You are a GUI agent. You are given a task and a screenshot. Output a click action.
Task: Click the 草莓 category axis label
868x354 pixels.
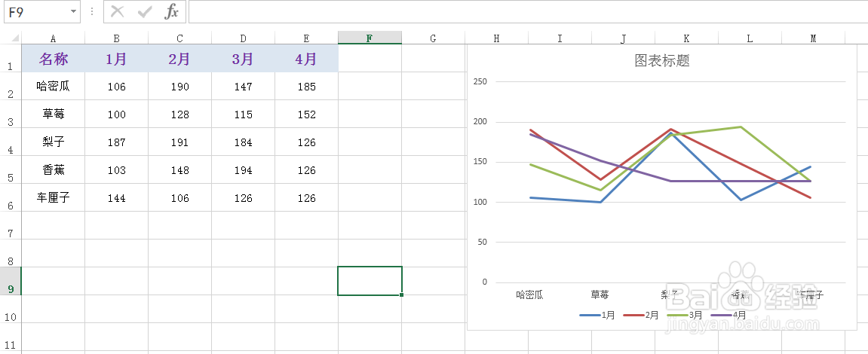tap(600, 294)
